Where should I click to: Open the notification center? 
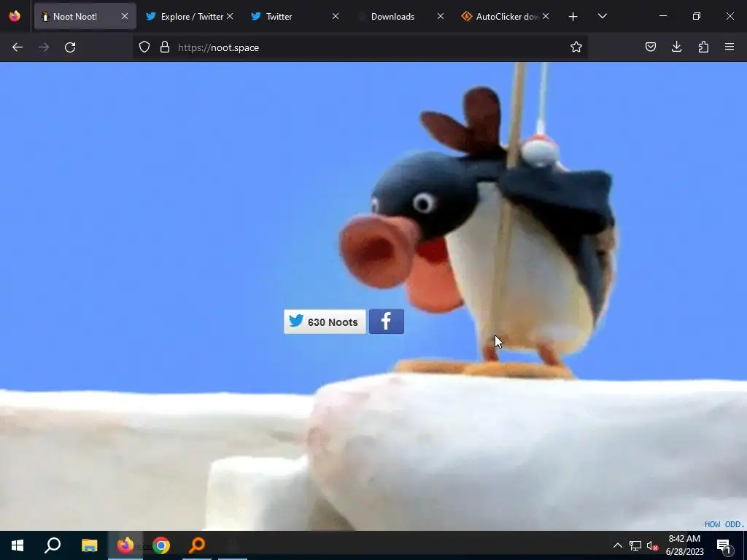coord(724,545)
